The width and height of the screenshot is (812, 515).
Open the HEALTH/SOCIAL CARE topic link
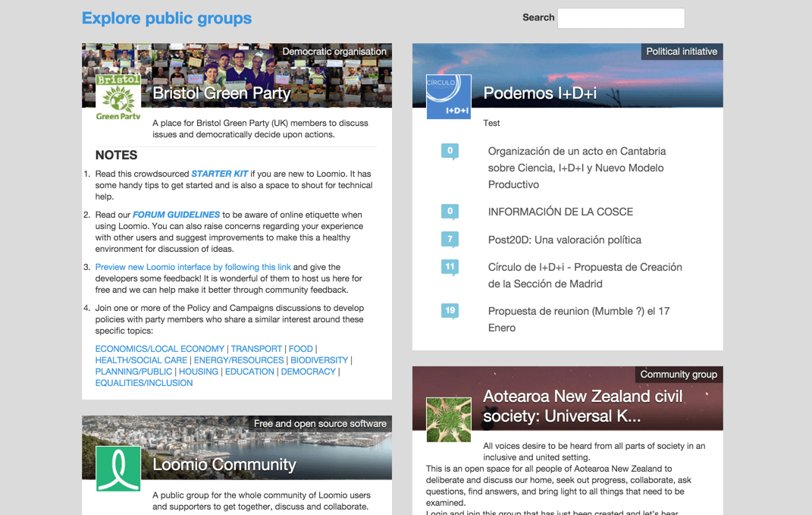coord(141,360)
